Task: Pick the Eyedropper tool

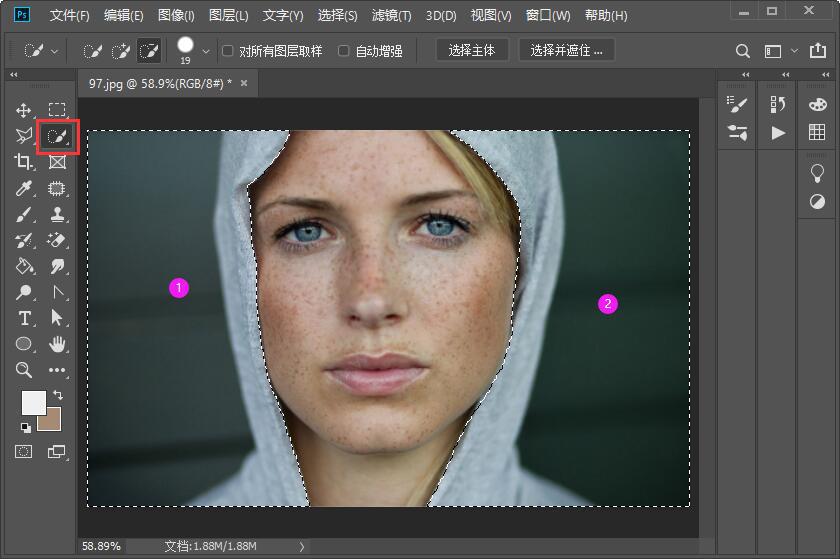Action: pos(24,188)
